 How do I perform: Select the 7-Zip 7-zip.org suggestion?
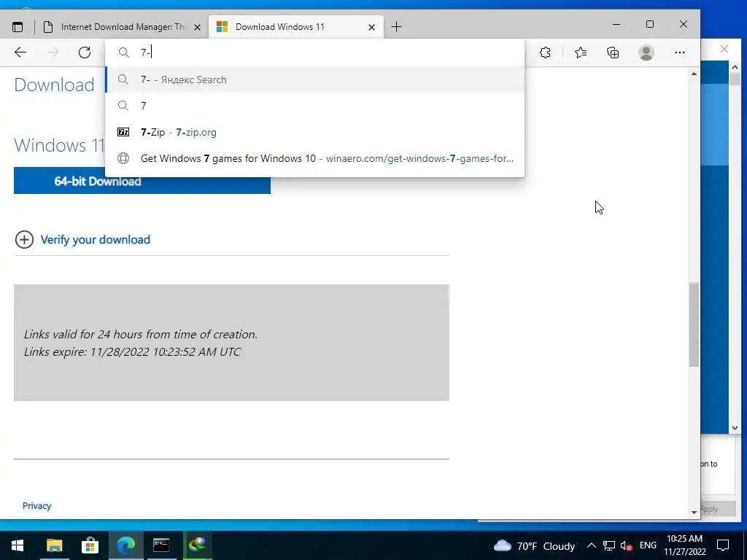[314, 132]
